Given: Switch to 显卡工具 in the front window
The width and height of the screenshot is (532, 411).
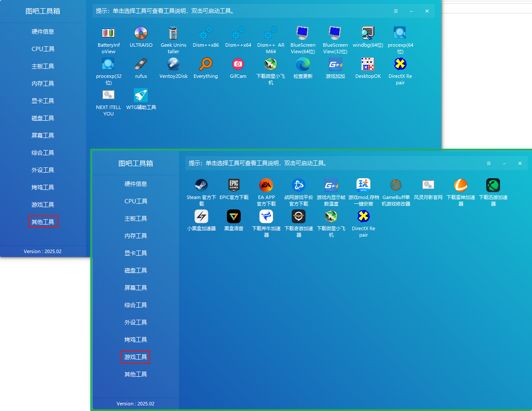Looking at the screenshot, I should [x=136, y=253].
